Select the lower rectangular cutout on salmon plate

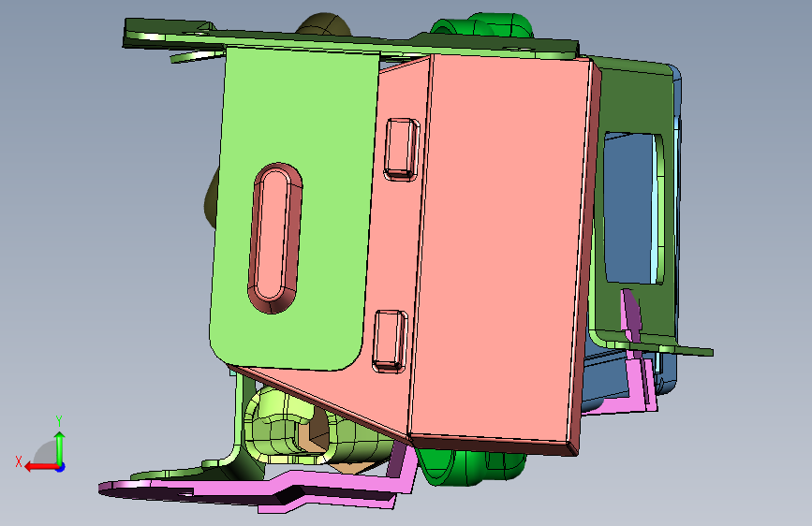pyautogui.click(x=390, y=342)
